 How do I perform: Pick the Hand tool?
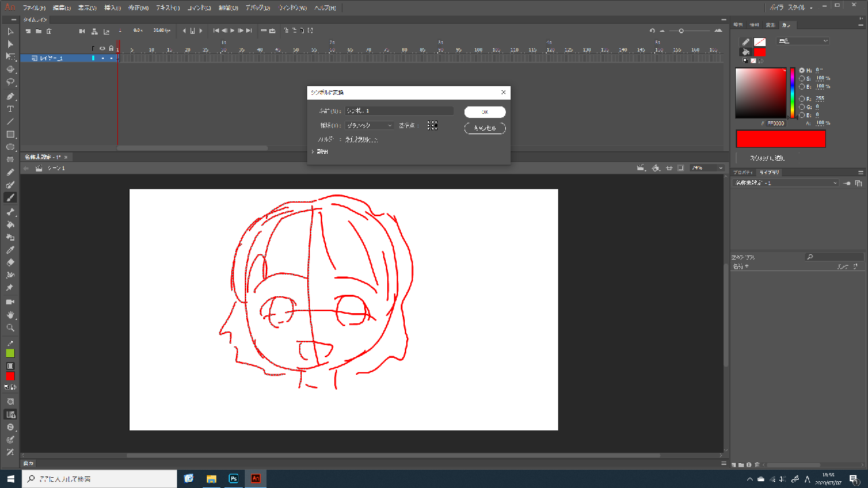[10, 315]
